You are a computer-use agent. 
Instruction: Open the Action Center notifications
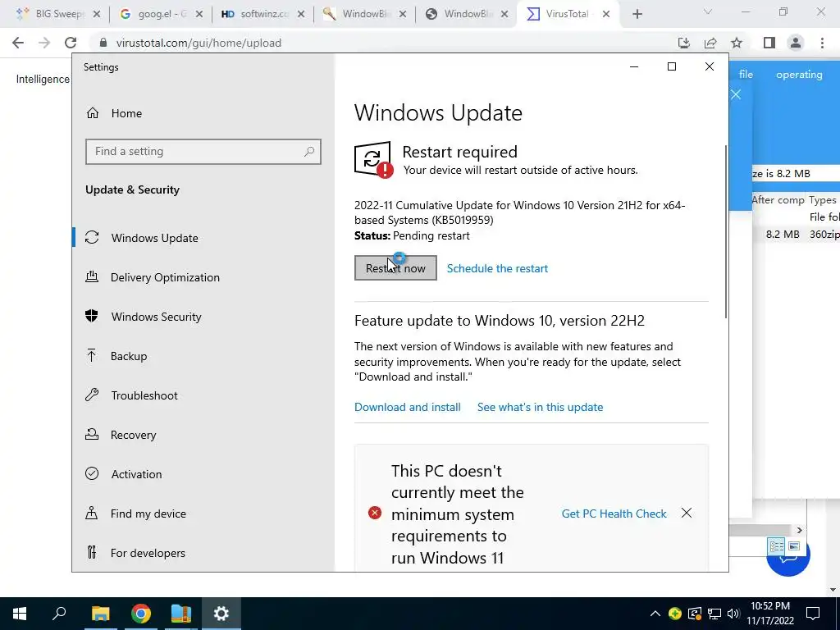(813, 614)
